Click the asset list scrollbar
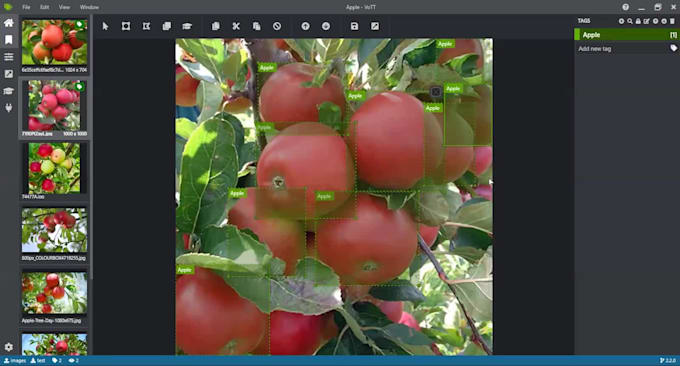 pos(91,147)
